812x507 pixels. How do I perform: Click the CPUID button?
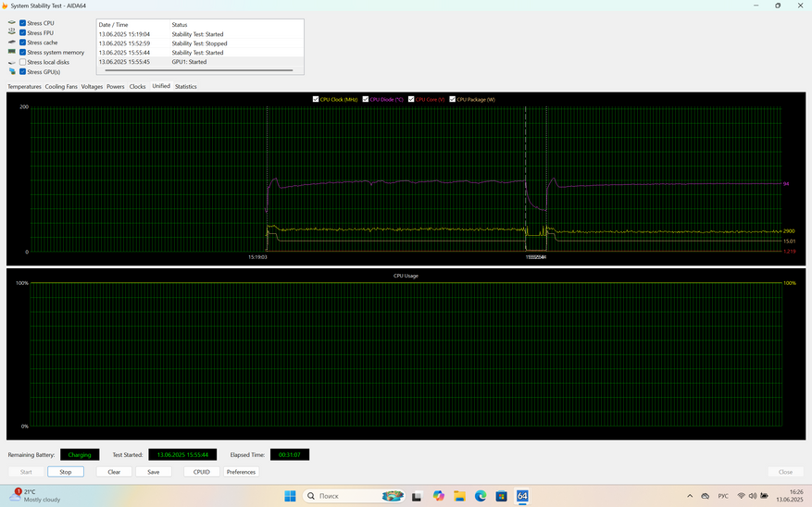[x=201, y=472]
